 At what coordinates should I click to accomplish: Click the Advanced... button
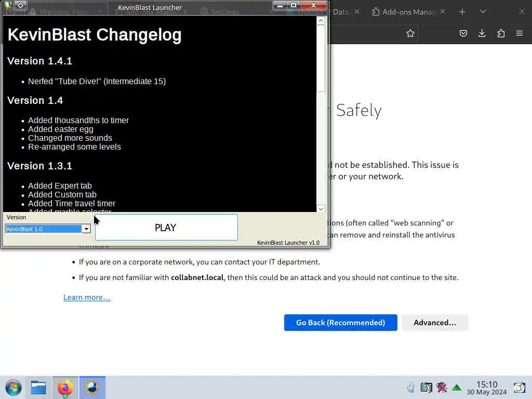pos(435,322)
